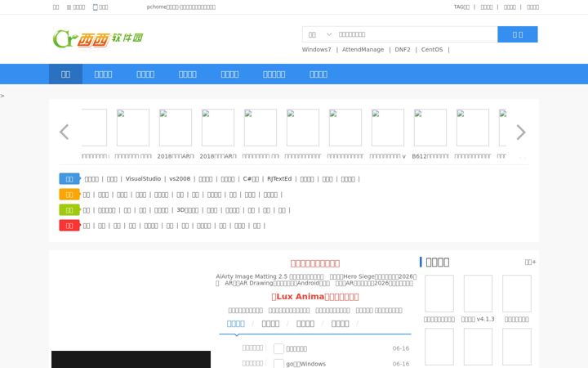The width and height of the screenshot is (588, 368).
Task: Open the Hero Siege article link
Action: (373, 276)
